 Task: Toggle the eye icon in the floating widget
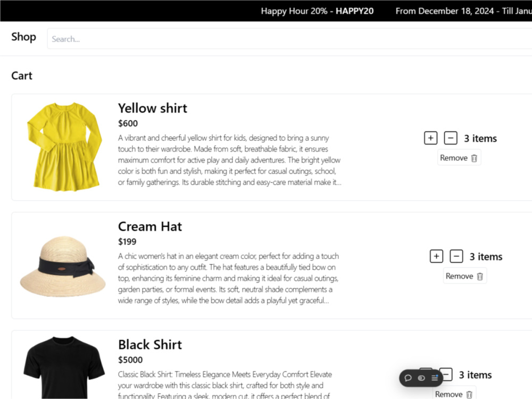point(422,378)
